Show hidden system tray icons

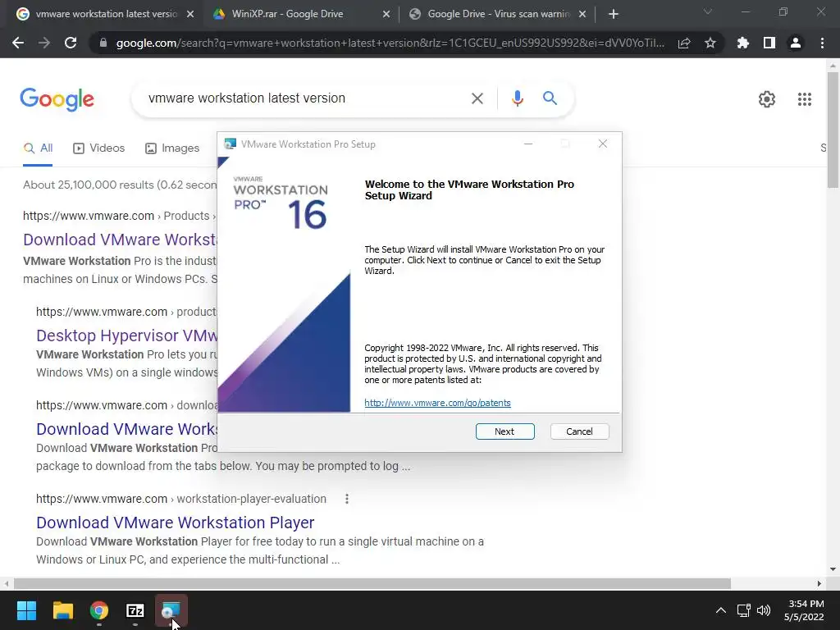(720, 610)
